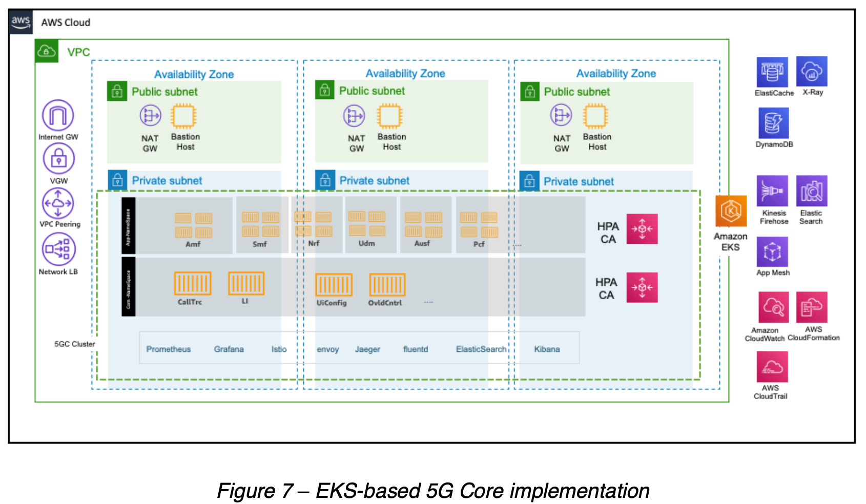866x504 pixels.
Task: Click the App Mesh icon
Action: 772,251
